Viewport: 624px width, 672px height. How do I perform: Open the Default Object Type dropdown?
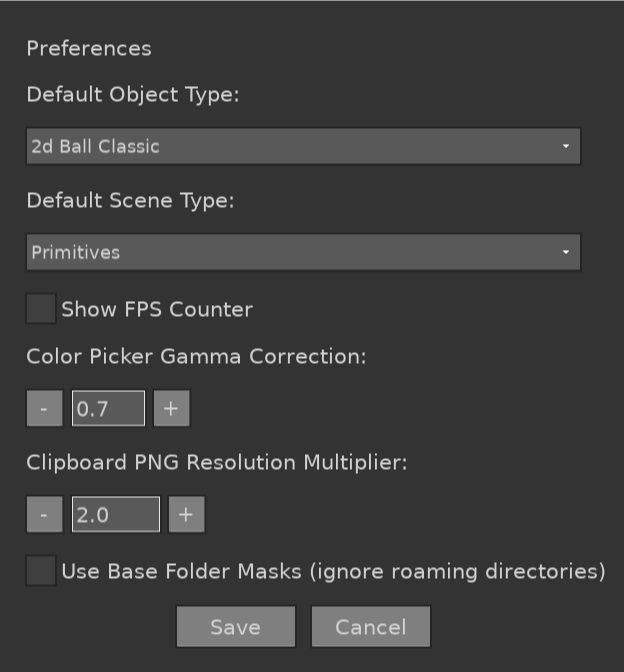coord(302,146)
